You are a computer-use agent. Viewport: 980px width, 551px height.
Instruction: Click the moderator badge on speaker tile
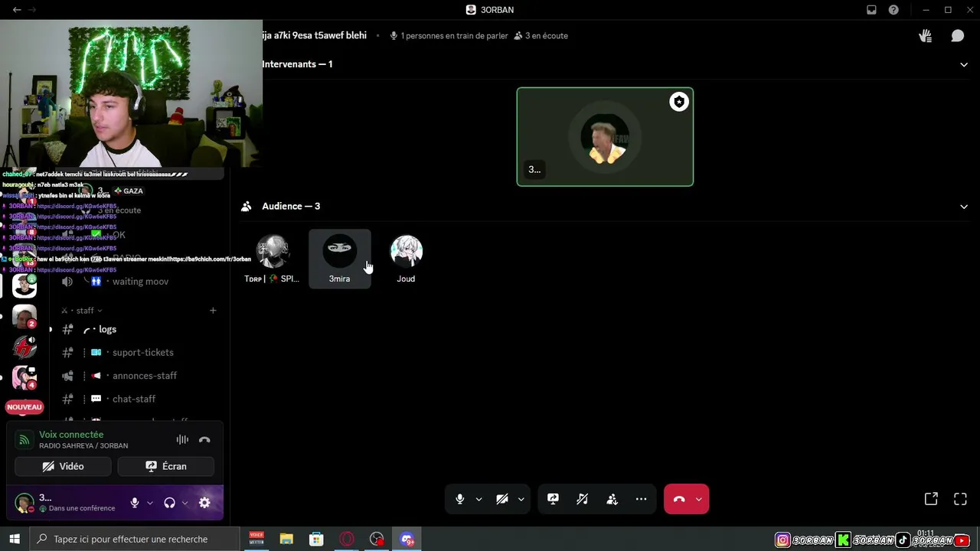click(679, 102)
